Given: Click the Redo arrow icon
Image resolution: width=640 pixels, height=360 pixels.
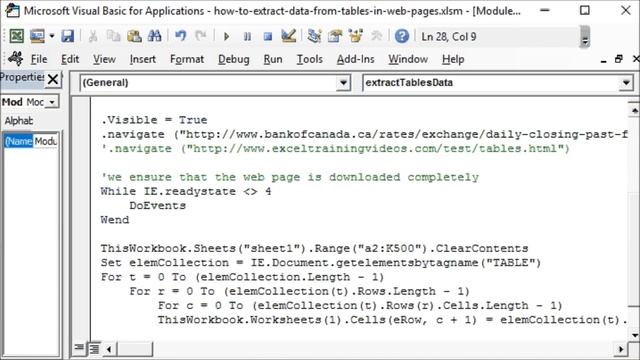Looking at the screenshot, I should pos(200,36).
